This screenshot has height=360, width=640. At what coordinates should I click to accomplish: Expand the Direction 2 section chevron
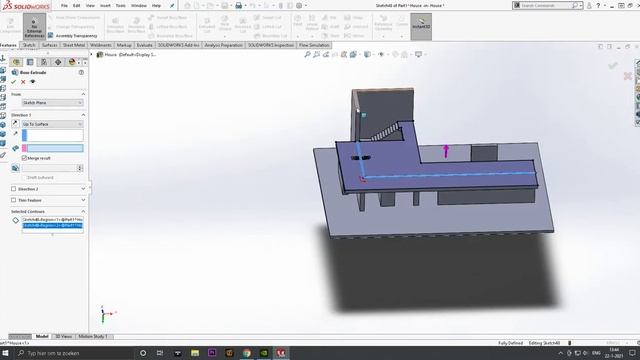point(83,189)
